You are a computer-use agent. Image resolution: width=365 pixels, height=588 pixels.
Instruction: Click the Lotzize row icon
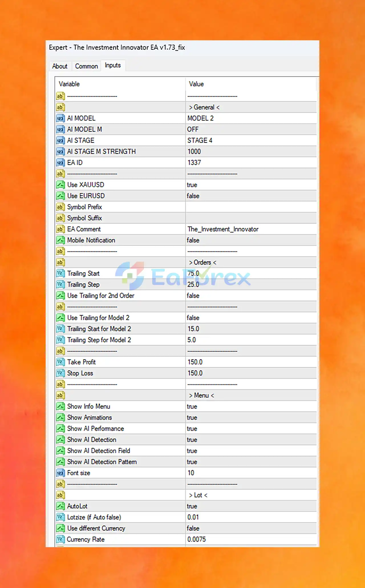(60, 517)
